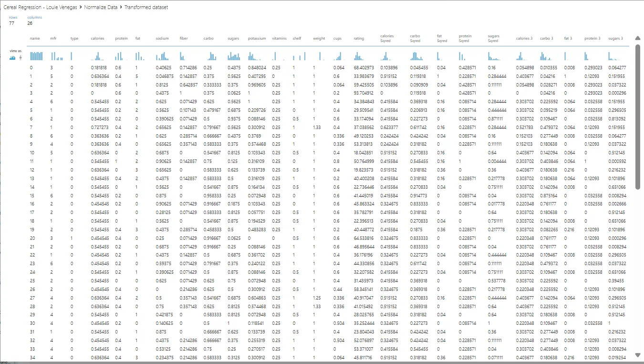Screen dimensions: 644x364
Task: Select the protein column header
Action: (x=121, y=38)
